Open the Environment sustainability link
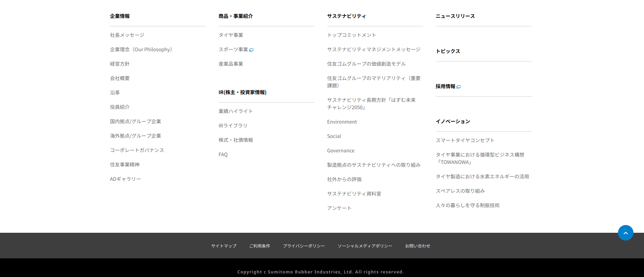 coord(341,122)
